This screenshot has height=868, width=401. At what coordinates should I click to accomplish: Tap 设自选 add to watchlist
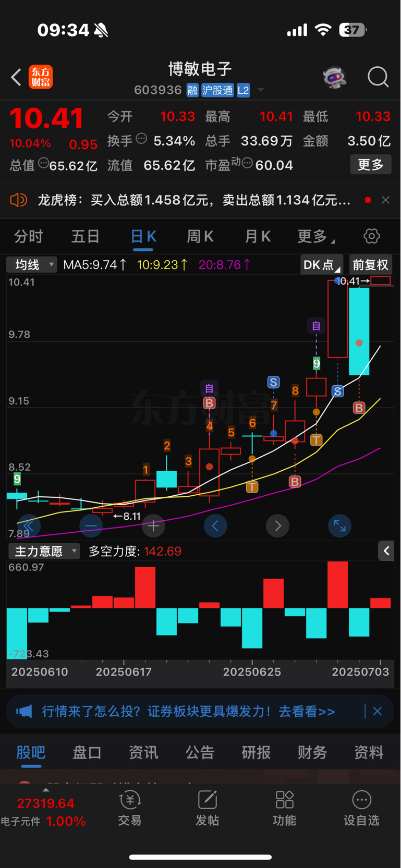(361, 808)
